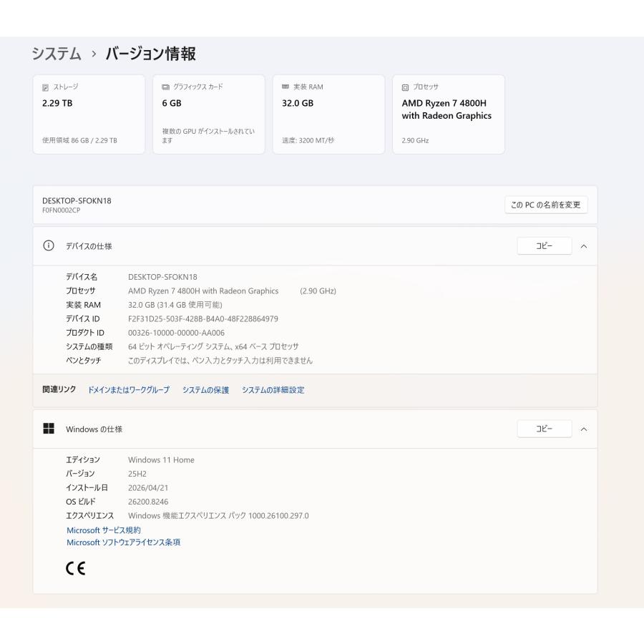This screenshot has width=644, height=644.
Task: Click the storage icon on ストレージ card
Action: [46, 87]
